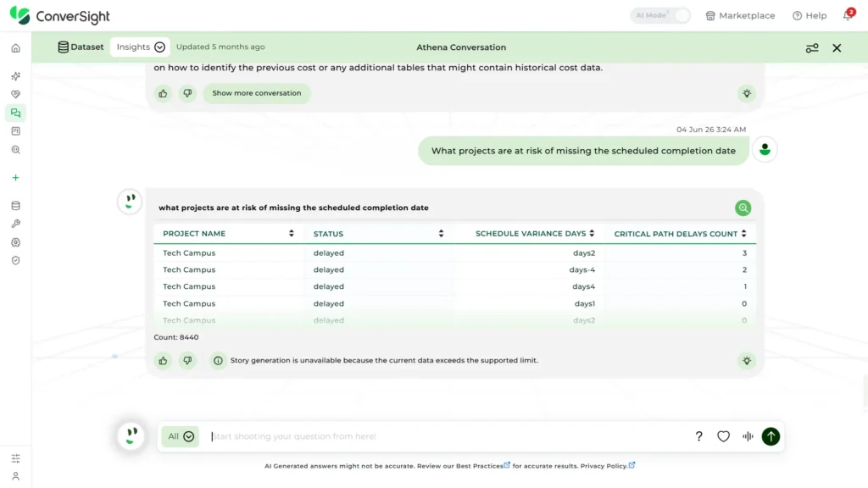Viewport: 868px width, 488px height.
Task: Open Marketplace
Action: click(x=740, y=15)
